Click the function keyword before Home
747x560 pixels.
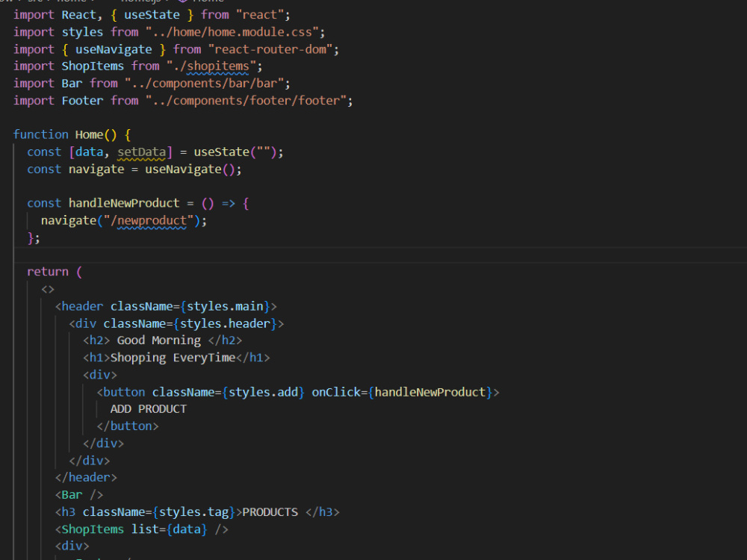tap(40, 134)
